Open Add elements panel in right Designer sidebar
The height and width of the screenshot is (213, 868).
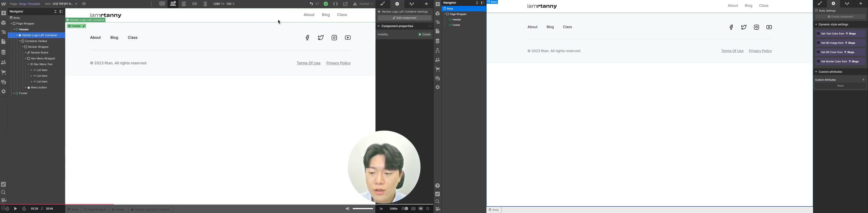(437, 4)
